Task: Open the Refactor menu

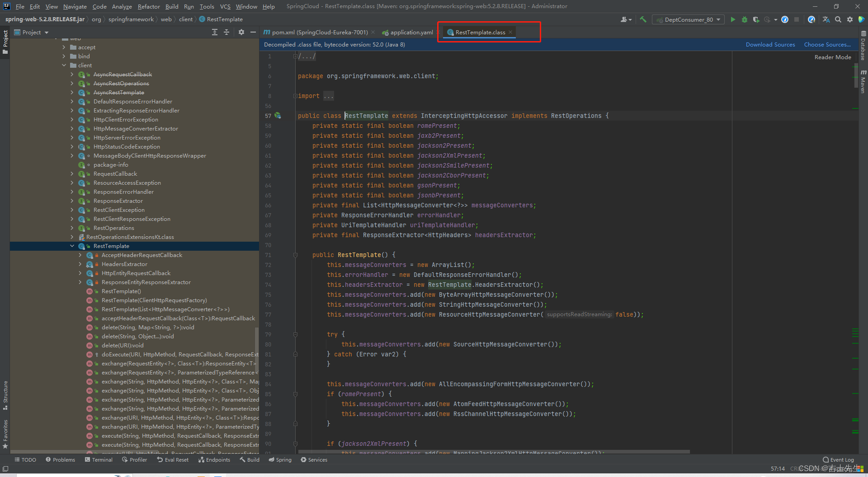Action: tap(149, 6)
